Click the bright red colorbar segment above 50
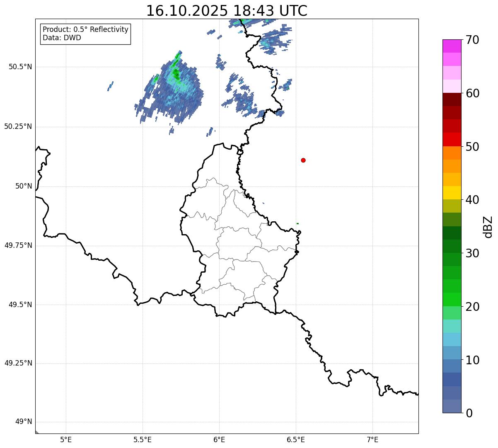 tap(452, 140)
